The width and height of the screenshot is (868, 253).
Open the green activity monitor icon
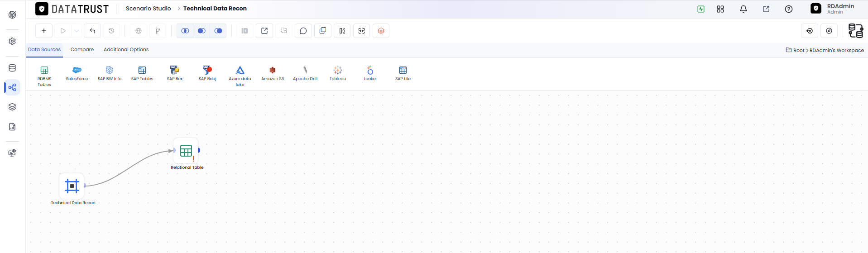(701, 9)
